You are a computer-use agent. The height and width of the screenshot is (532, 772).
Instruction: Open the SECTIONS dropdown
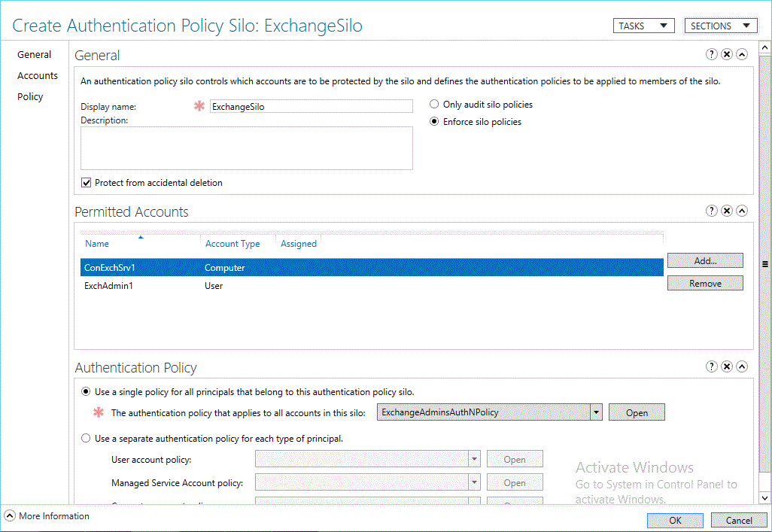click(720, 25)
